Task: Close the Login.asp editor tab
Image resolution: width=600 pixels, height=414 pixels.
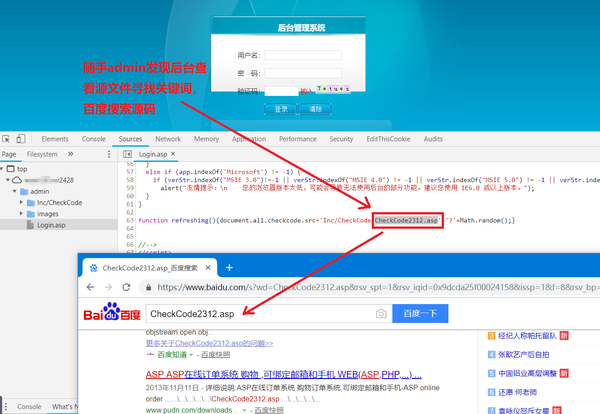Action: click(x=173, y=153)
